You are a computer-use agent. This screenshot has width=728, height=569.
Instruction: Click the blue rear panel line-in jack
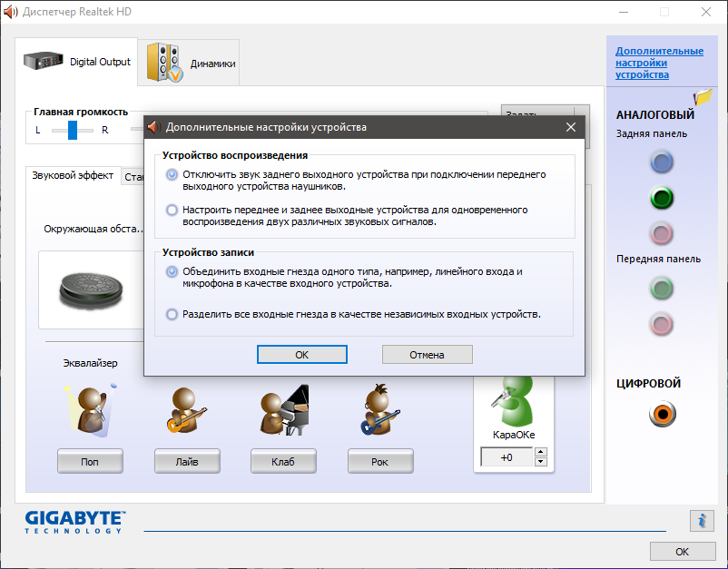662,162
